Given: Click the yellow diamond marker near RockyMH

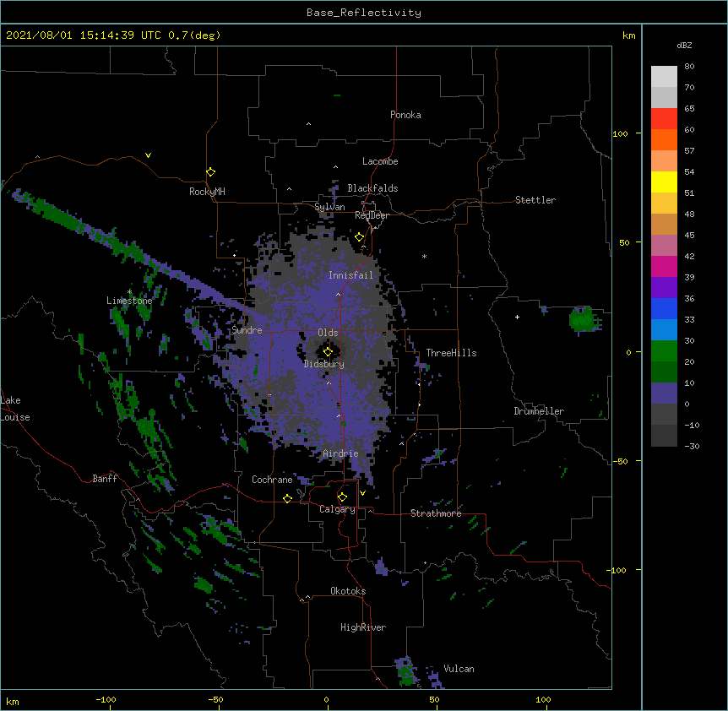Looking at the screenshot, I should tap(211, 172).
